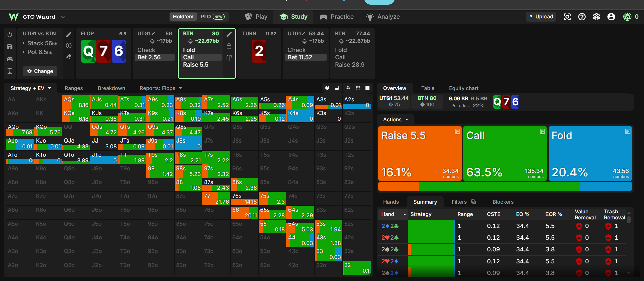Open the help question mark icon
Image resolution: width=644 pixels, height=281 pixels.
(x=582, y=17)
